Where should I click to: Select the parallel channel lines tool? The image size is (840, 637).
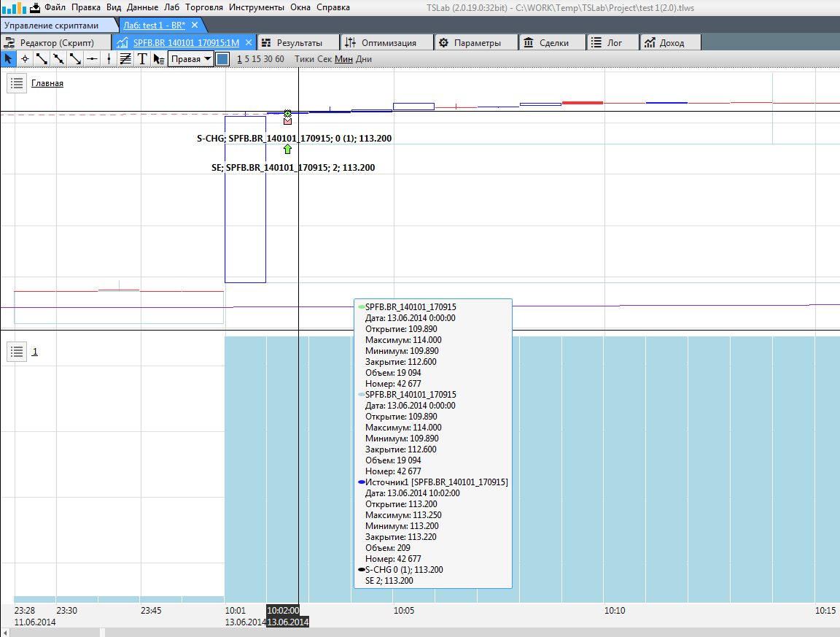[x=125, y=59]
